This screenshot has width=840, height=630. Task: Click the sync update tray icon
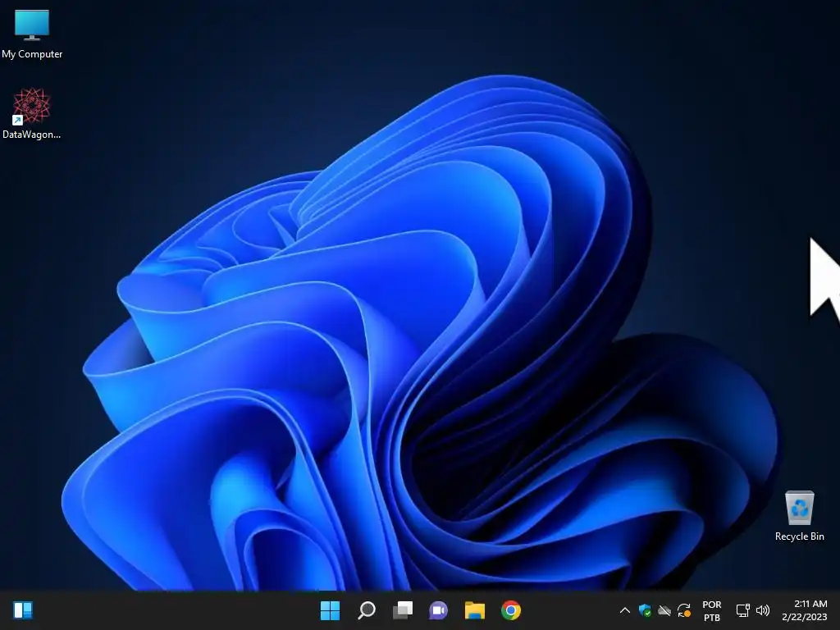(x=684, y=610)
